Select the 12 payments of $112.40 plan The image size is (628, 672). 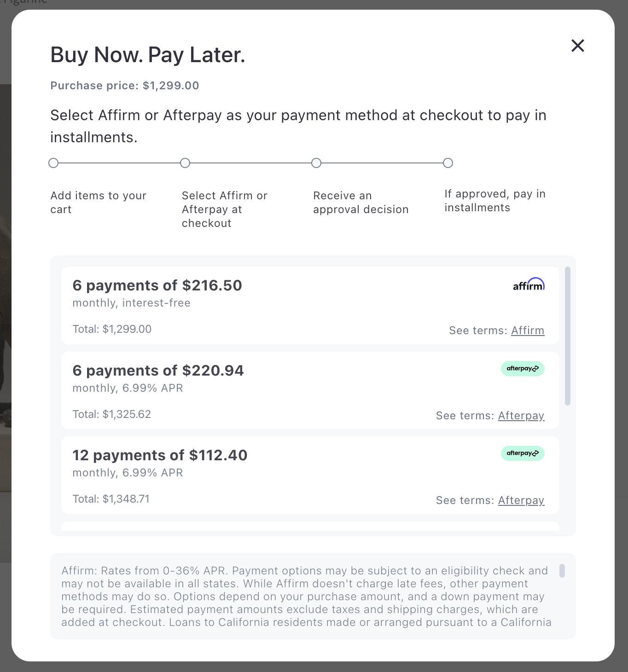(276, 475)
